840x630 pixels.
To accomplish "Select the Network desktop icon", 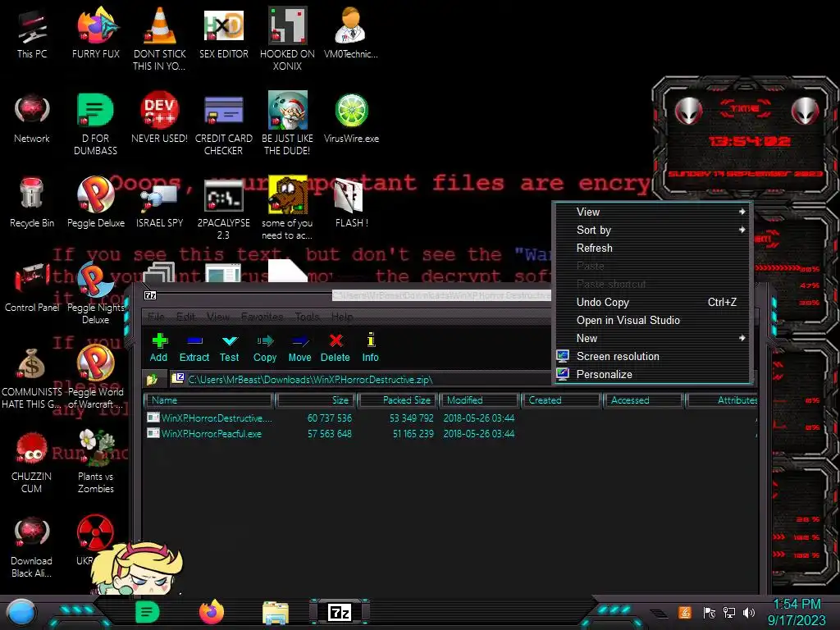I will [x=32, y=119].
